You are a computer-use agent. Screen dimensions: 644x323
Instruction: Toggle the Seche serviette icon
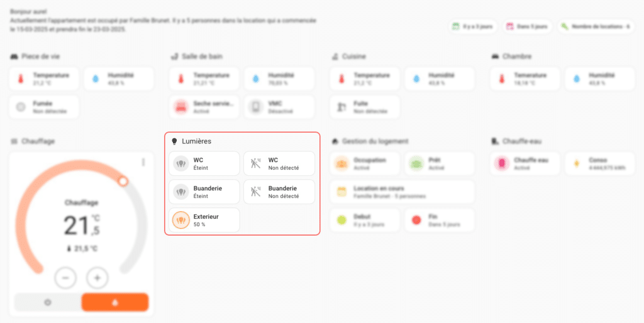(180, 107)
